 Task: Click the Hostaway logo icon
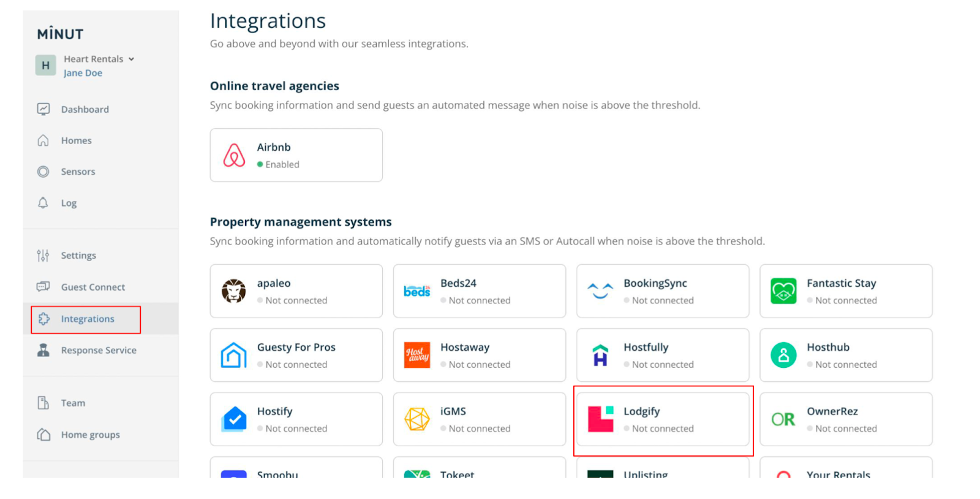417,355
